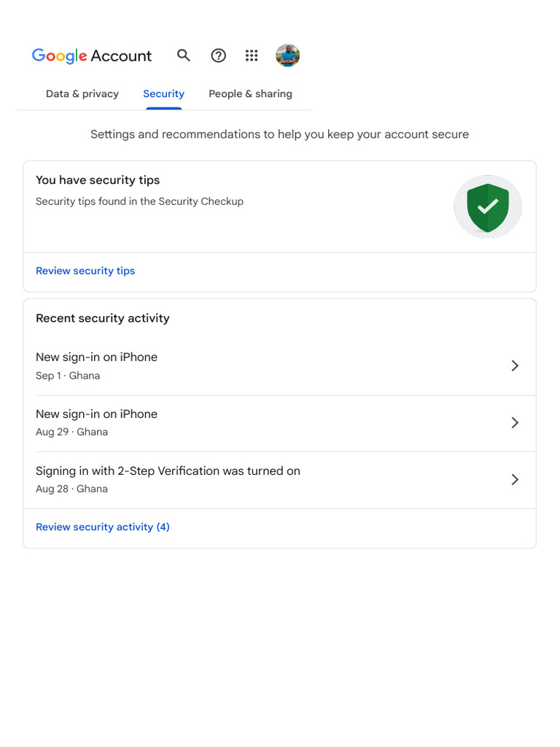The image size is (560, 747).
Task: Click the green security shield icon
Action: click(487, 206)
